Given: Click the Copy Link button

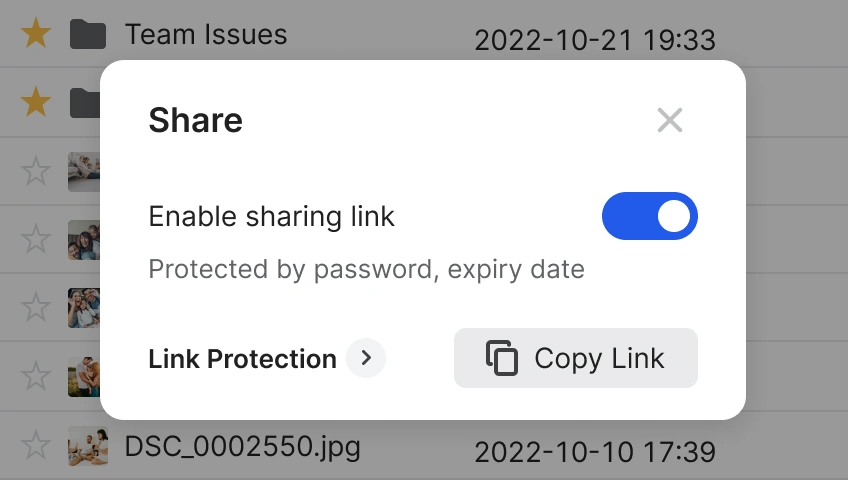Looking at the screenshot, I should point(575,358).
